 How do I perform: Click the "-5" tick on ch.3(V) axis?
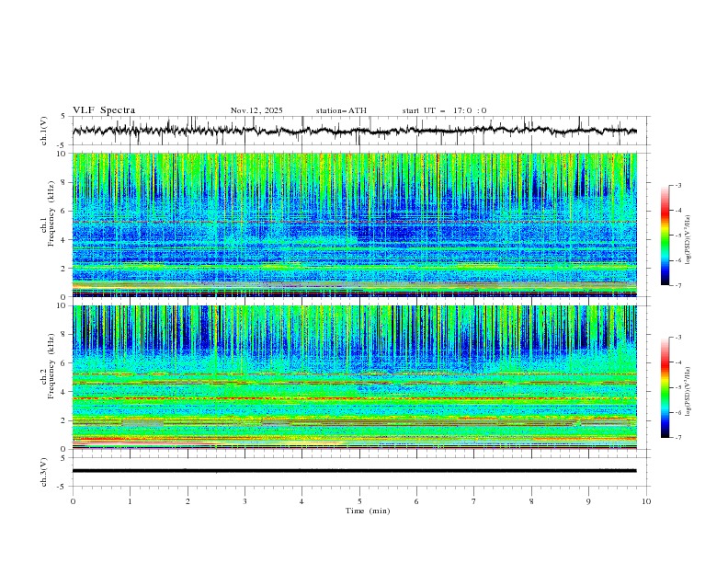[x=63, y=487]
